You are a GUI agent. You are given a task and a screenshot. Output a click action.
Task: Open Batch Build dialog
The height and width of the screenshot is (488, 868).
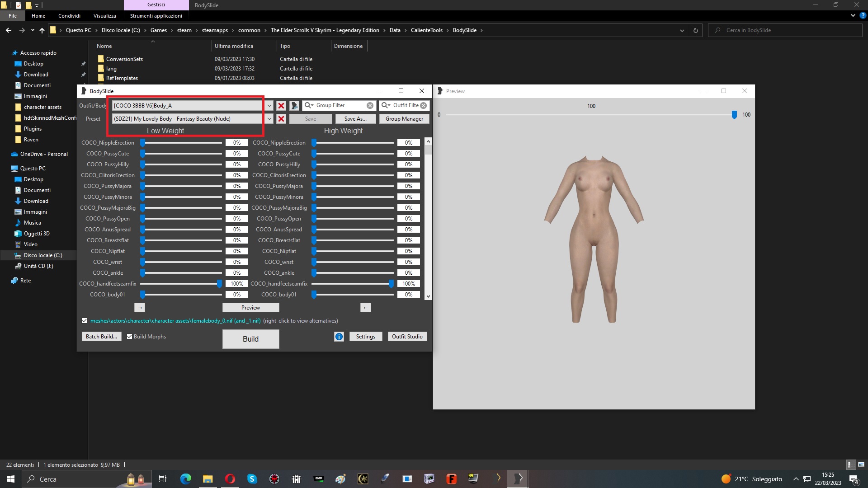pos(101,337)
